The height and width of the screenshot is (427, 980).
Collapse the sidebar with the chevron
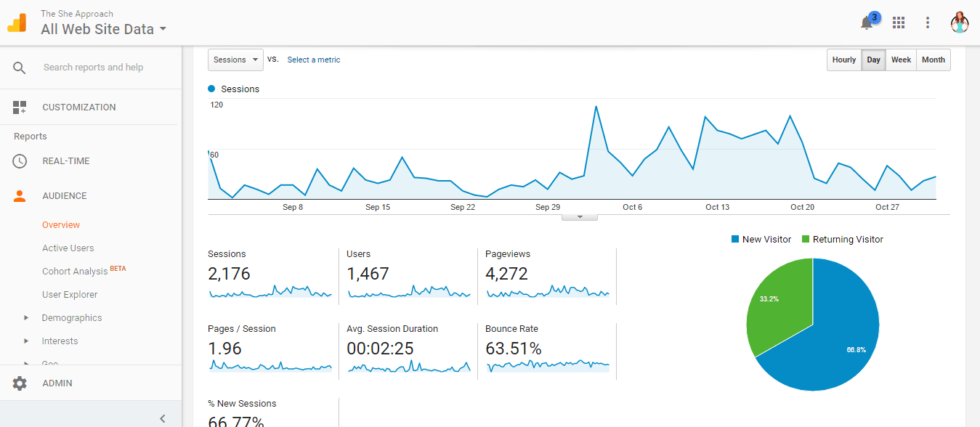pyautogui.click(x=162, y=418)
